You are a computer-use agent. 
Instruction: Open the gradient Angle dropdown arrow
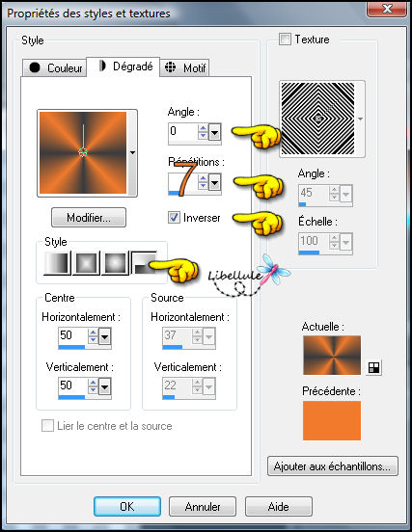click(214, 132)
